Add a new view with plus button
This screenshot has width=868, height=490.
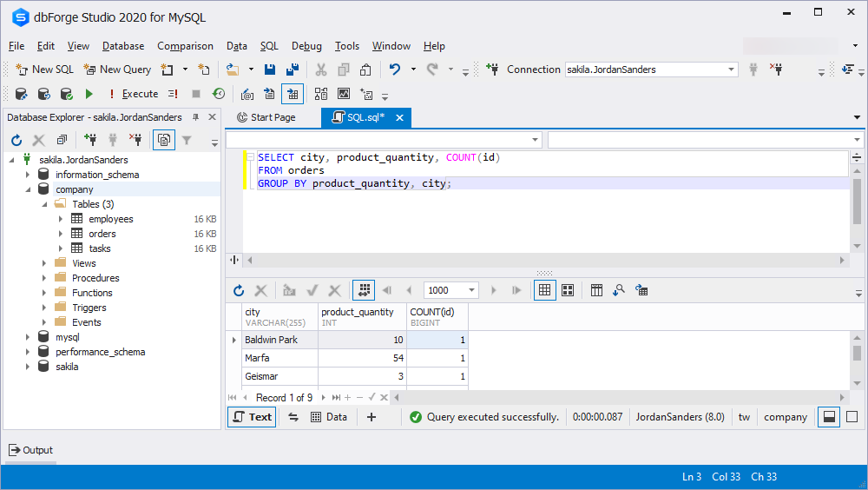tap(372, 417)
